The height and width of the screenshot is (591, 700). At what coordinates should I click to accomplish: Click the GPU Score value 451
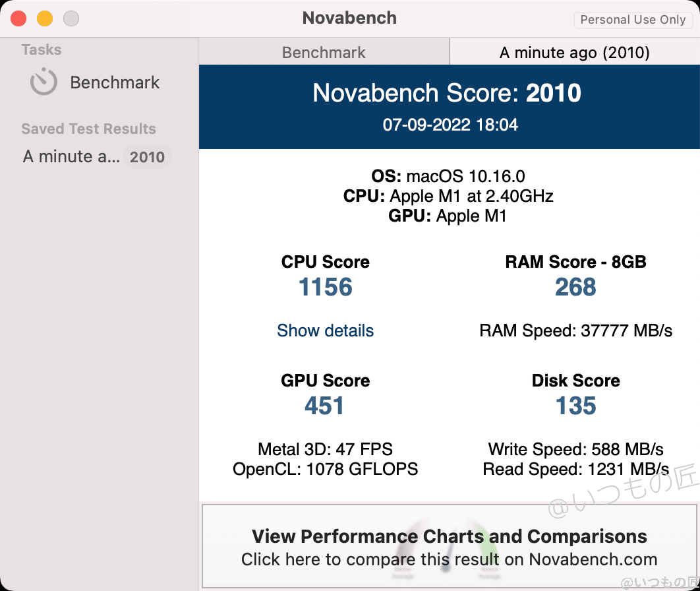(324, 406)
